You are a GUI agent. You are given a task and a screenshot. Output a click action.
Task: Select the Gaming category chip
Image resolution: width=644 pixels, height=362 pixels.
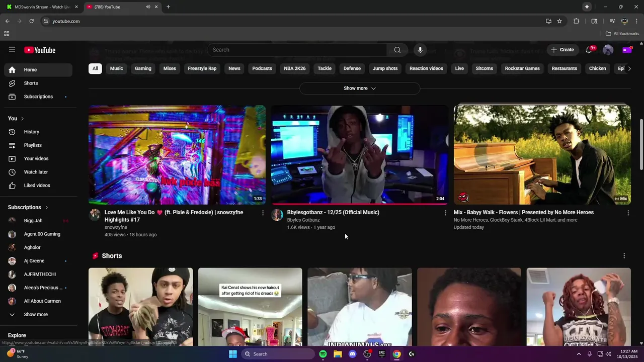tap(143, 68)
